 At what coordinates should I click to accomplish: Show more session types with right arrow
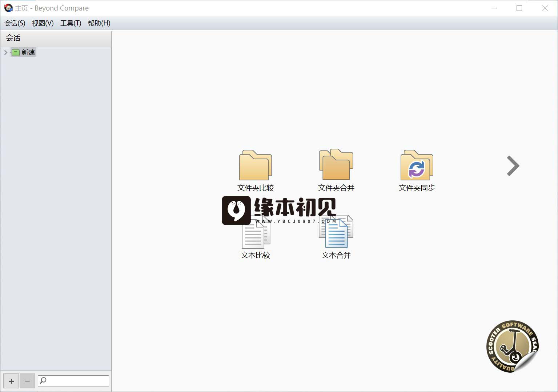pos(513,166)
